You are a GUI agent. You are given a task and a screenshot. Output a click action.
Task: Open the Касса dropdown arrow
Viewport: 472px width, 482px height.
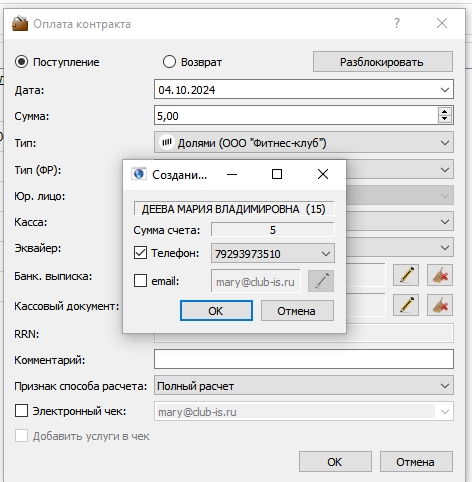[445, 222]
